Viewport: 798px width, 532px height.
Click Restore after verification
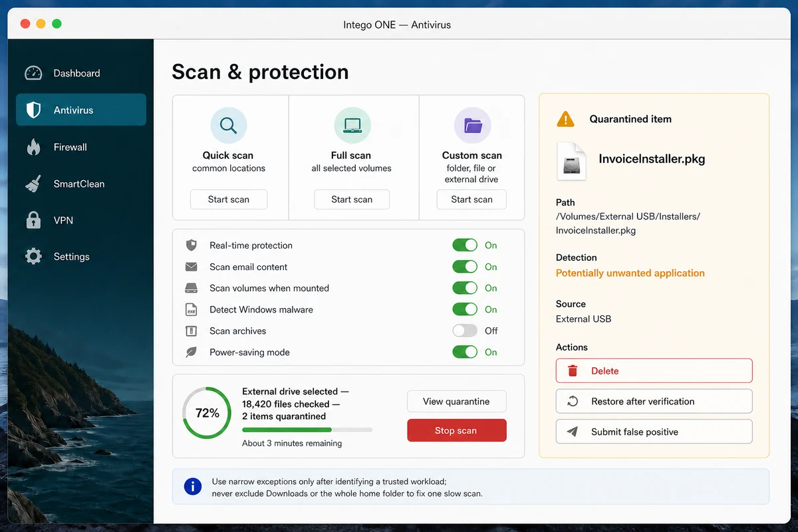click(x=654, y=402)
